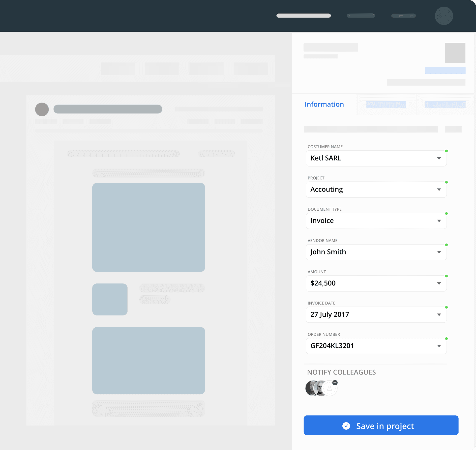The height and width of the screenshot is (450, 476).
Task: Click the blue link placeholder under thumbnail
Action: (445, 71)
